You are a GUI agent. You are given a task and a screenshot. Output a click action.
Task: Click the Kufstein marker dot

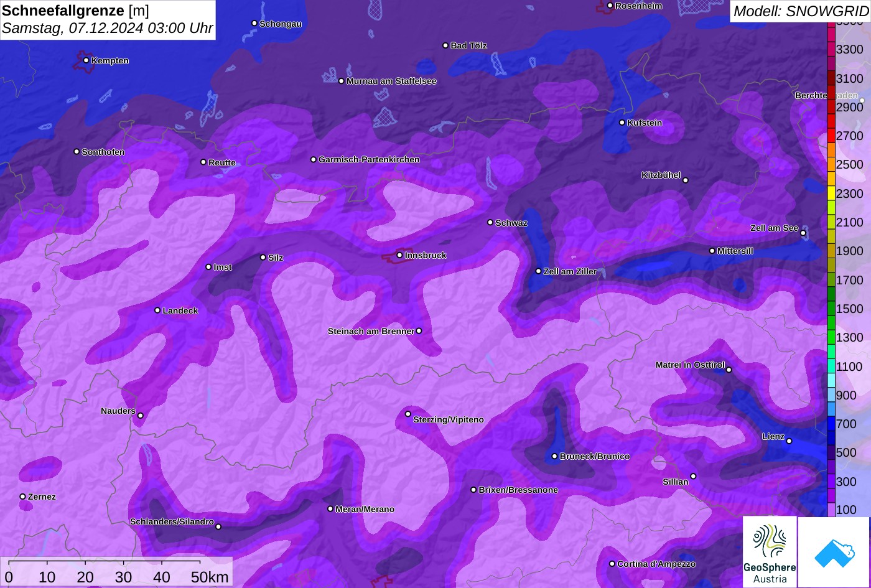[x=622, y=123]
